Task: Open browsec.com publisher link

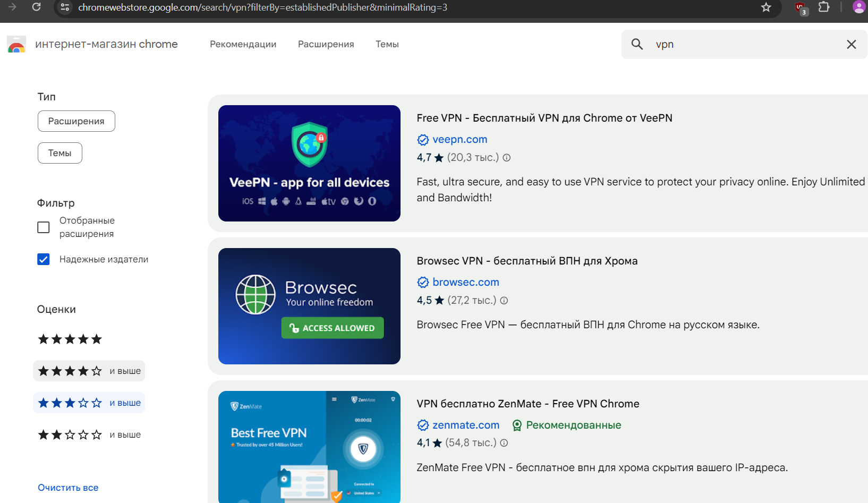Action: 466,282
